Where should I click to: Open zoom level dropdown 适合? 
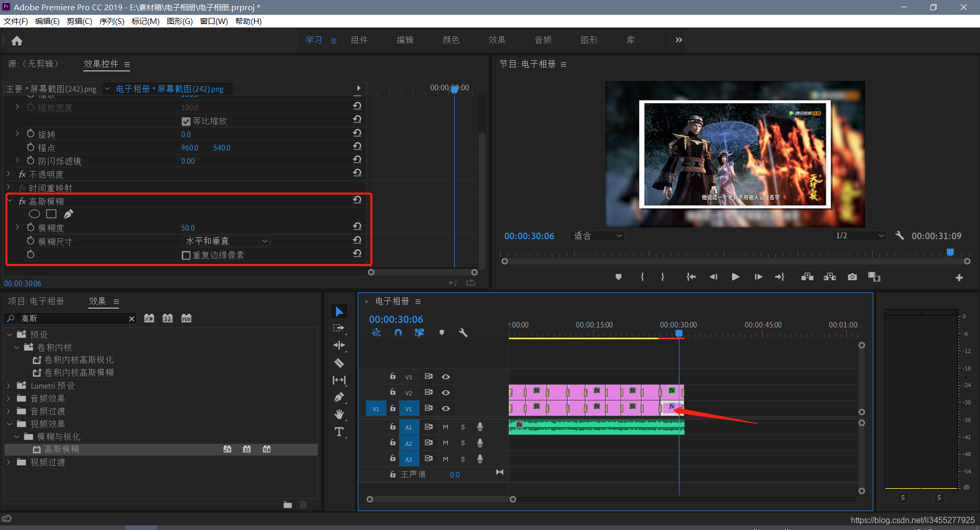(597, 236)
